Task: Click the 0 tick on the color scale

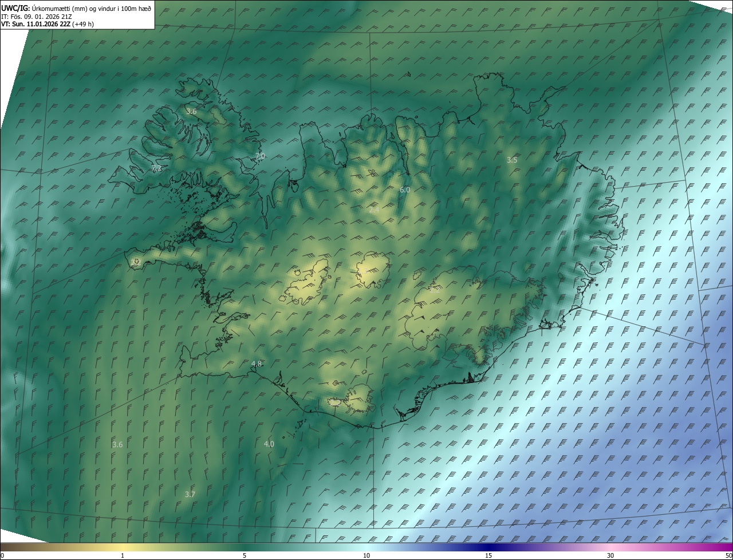Action: [2, 556]
